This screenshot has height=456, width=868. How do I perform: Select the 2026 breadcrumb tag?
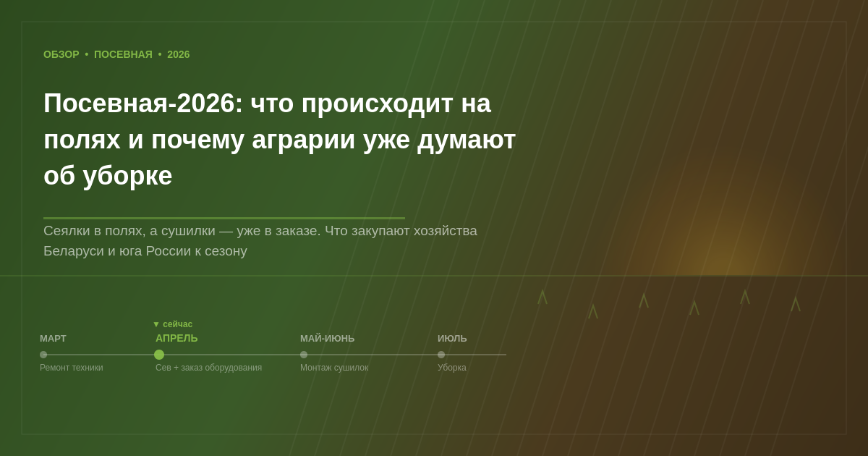click(x=179, y=54)
